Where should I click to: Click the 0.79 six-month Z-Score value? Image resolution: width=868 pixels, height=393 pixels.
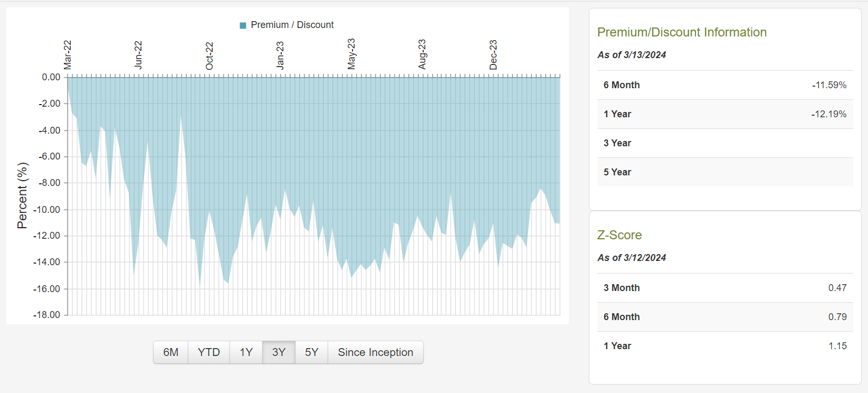pyautogui.click(x=837, y=317)
